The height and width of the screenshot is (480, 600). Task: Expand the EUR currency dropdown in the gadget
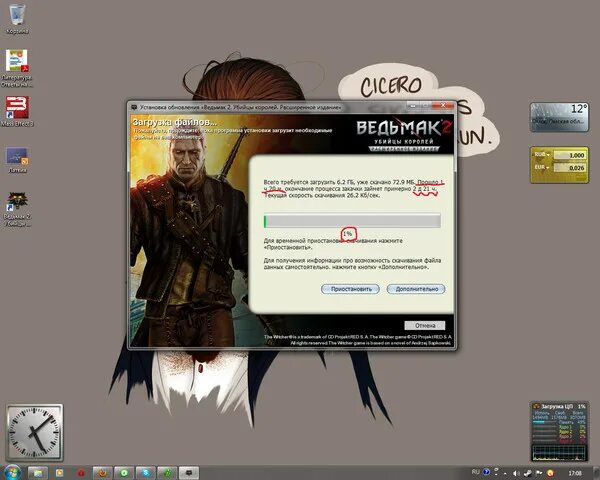(541, 167)
